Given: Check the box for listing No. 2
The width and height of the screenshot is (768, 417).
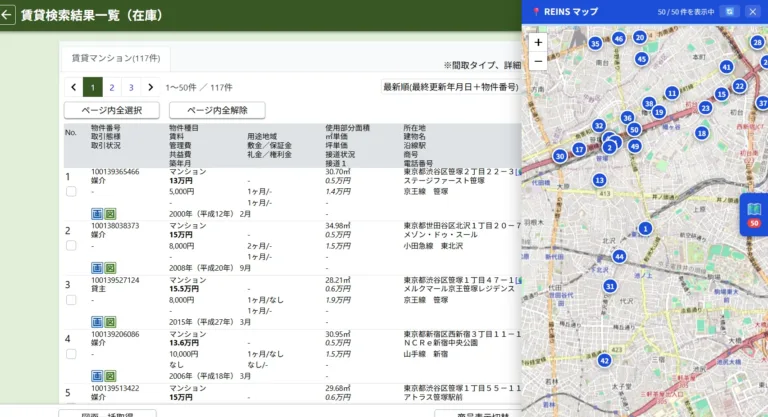Looking at the screenshot, I should pyautogui.click(x=71, y=245).
